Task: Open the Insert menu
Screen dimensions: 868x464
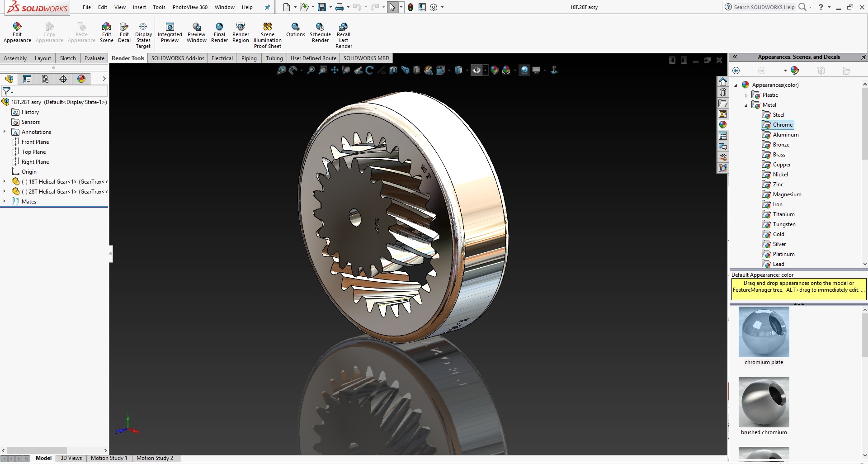Action: 139,7
